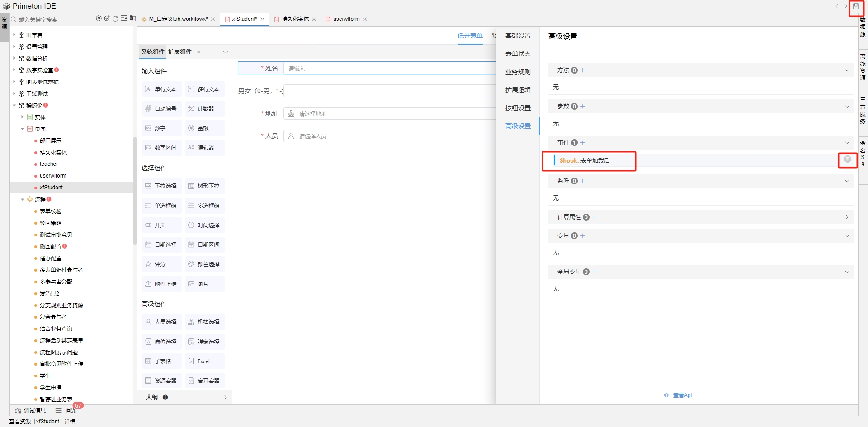868x427 pixels.
Task: Click the save icon at top right
Action: tap(857, 7)
